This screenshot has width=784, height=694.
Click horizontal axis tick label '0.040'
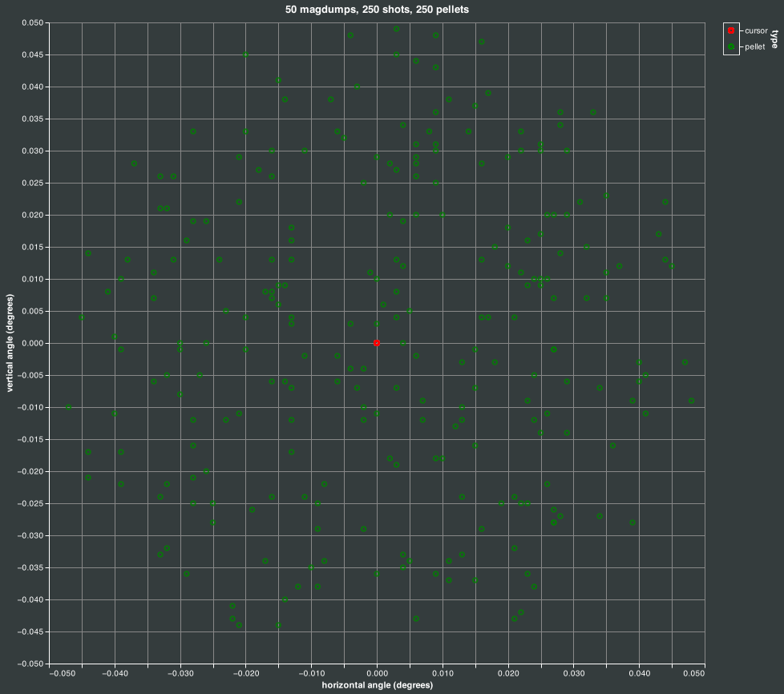[639, 673]
